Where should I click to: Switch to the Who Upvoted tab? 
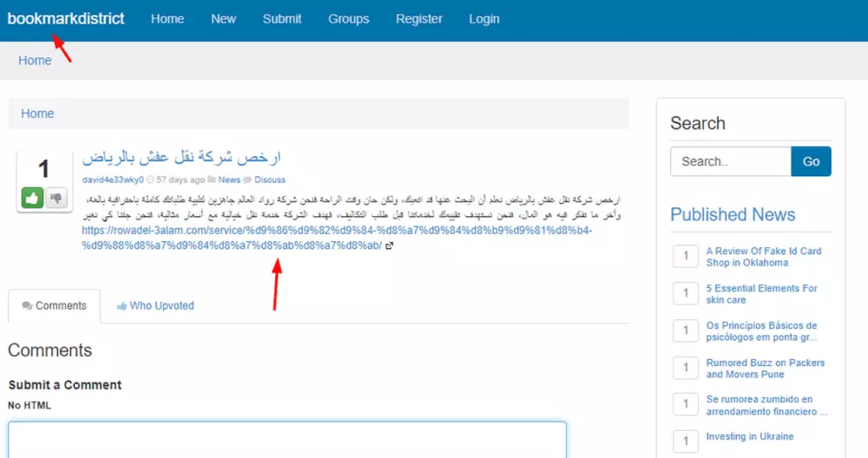(x=155, y=306)
